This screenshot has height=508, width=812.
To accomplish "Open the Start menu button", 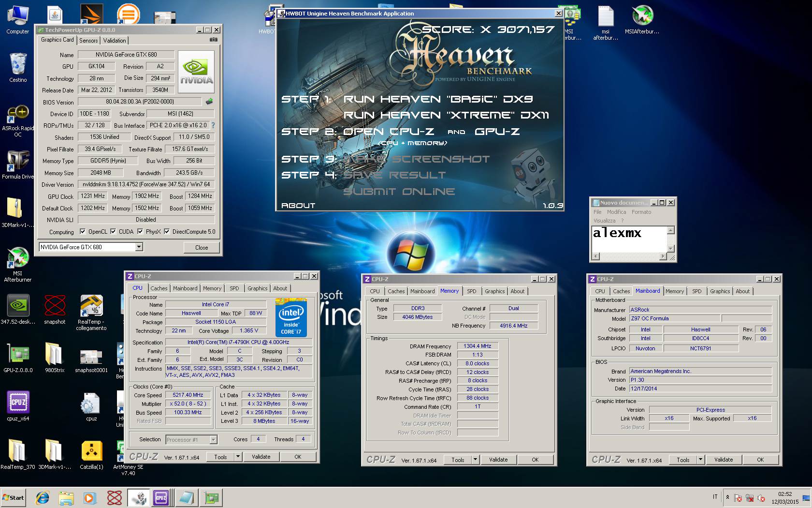I will pos(13,497).
